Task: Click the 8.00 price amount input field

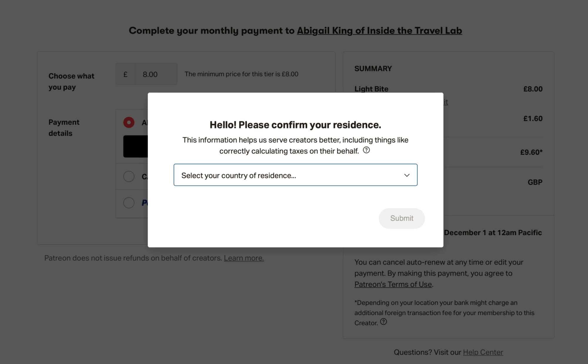Action: click(x=156, y=74)
